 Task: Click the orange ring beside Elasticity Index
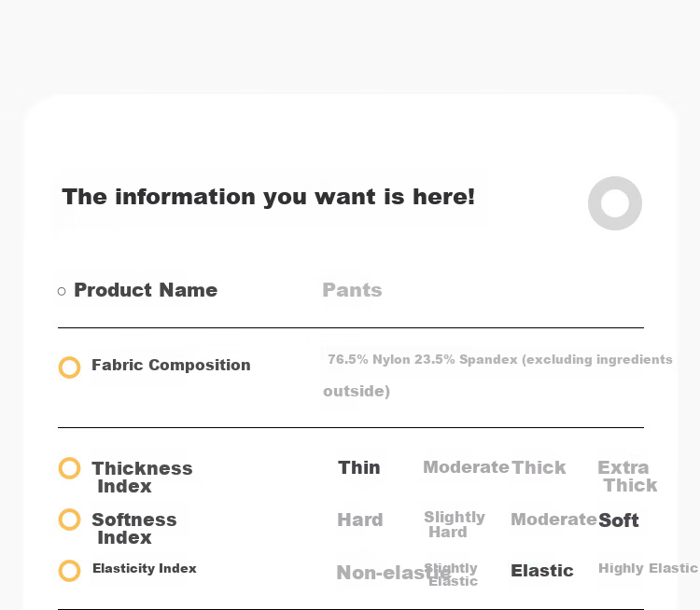70,570
